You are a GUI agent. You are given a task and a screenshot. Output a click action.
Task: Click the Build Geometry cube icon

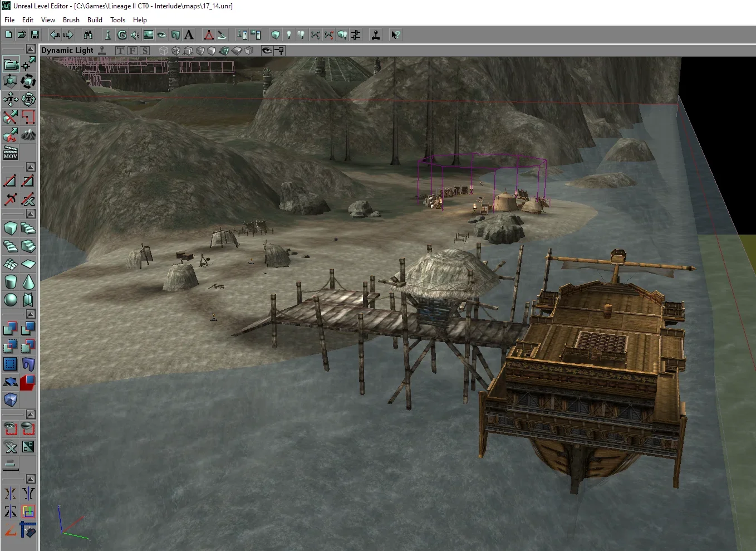pos(275,35)
